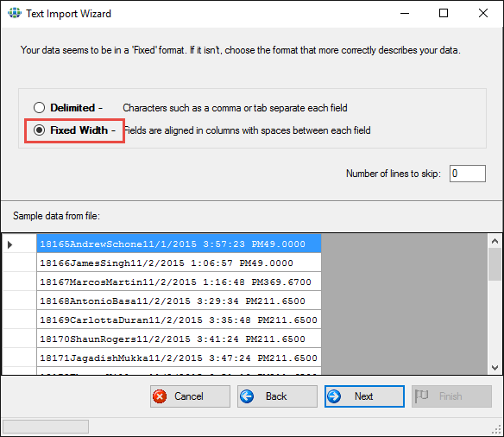The width and height of the screenshot is (504, 437).
Task: Select the 18169CarlottaDuran sample row
Action: pyautogui.click(x=179, y=320)
